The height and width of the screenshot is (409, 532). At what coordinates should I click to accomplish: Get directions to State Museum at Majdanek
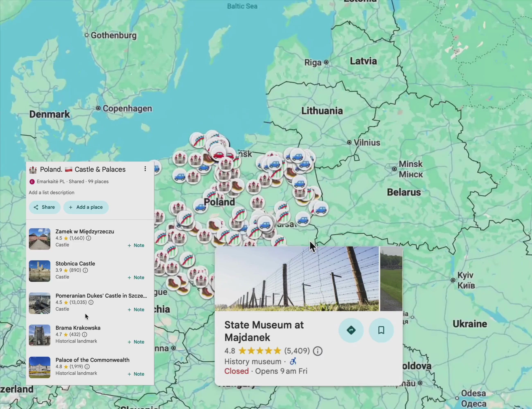(x=351, y=330)
